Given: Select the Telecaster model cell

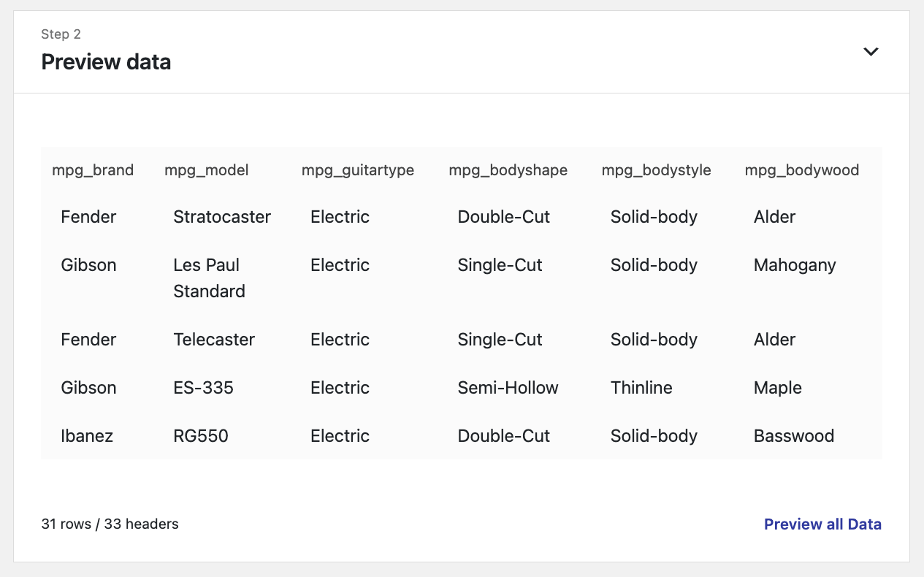Looking at the screenshot, I should [214, 340].
